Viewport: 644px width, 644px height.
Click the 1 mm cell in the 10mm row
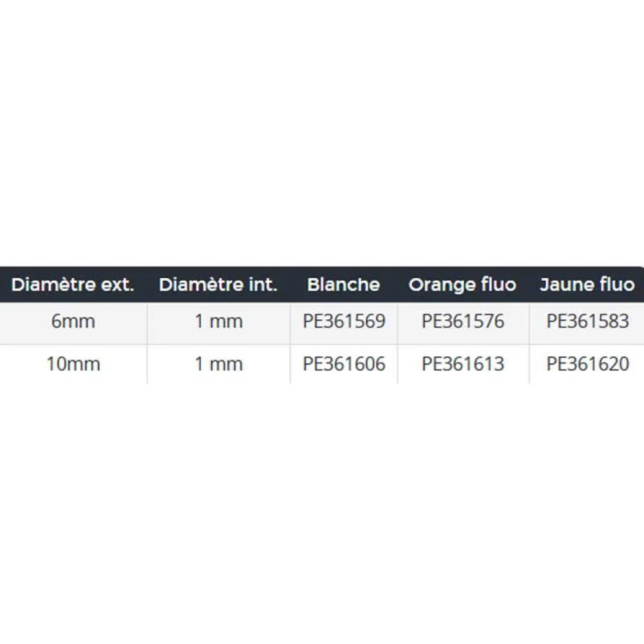[218, 364]
